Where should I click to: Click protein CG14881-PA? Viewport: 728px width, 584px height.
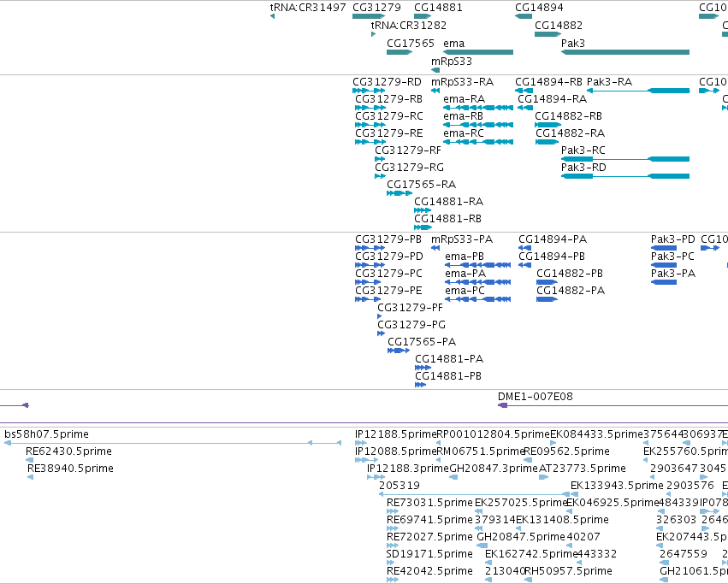point(449,359)
